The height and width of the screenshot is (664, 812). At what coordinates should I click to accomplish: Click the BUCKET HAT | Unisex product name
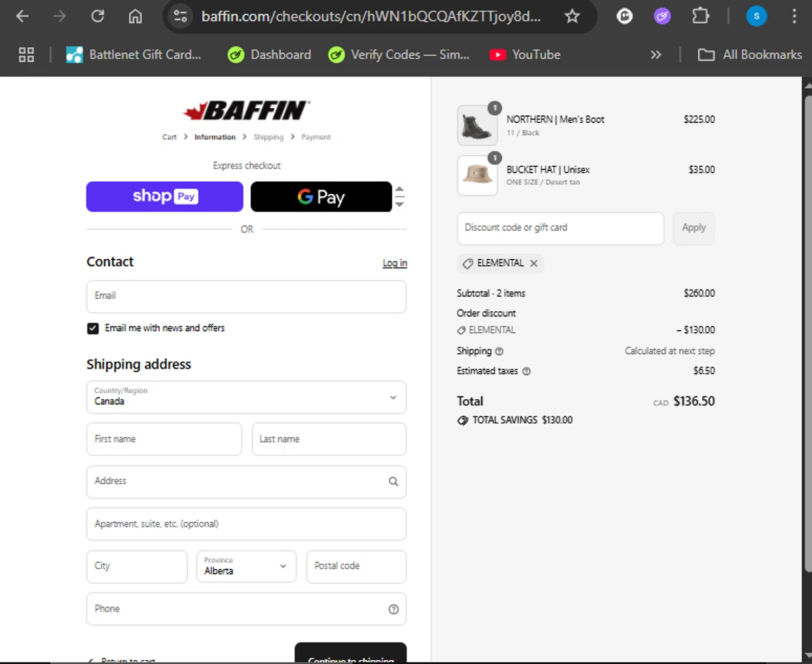[x=548, y=170]
